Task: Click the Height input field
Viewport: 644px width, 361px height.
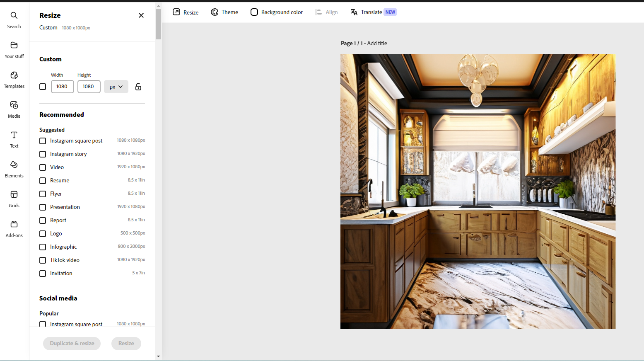Action: pos(89,87)
